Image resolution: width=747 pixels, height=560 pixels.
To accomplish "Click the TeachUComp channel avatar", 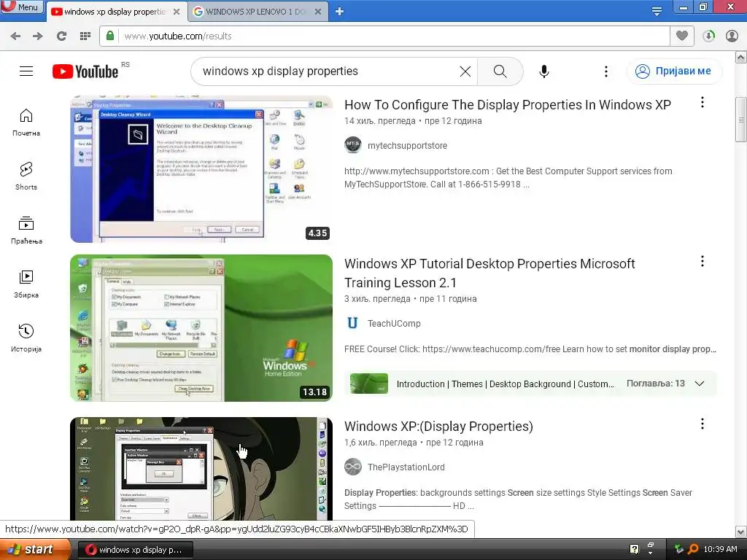I will (x=353, y=323).
